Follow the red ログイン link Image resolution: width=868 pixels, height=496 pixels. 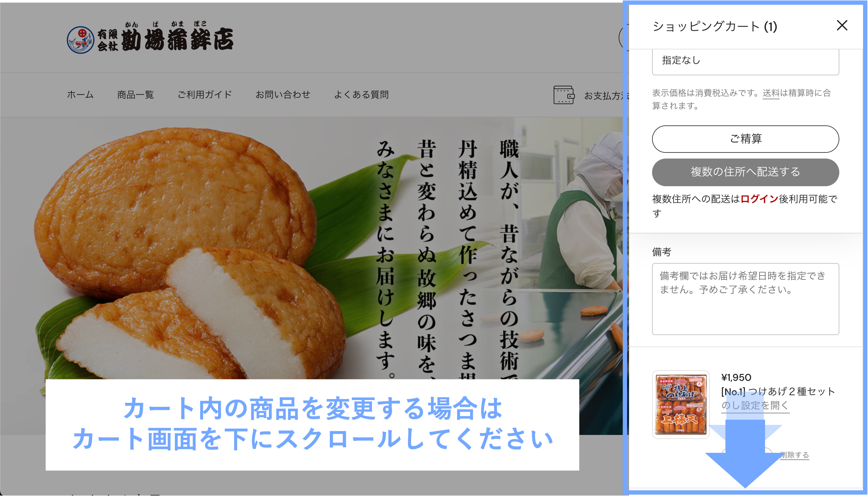coord(759,199)
